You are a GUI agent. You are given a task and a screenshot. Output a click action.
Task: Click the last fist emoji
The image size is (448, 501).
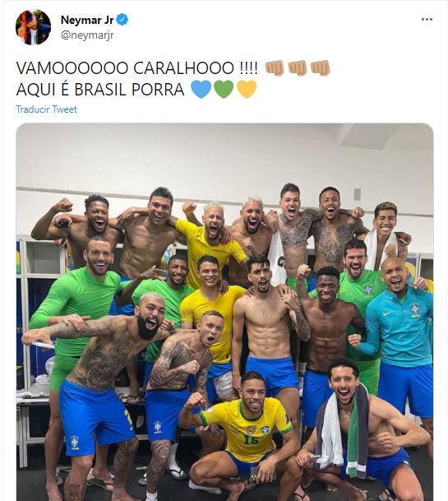point(321,67)
